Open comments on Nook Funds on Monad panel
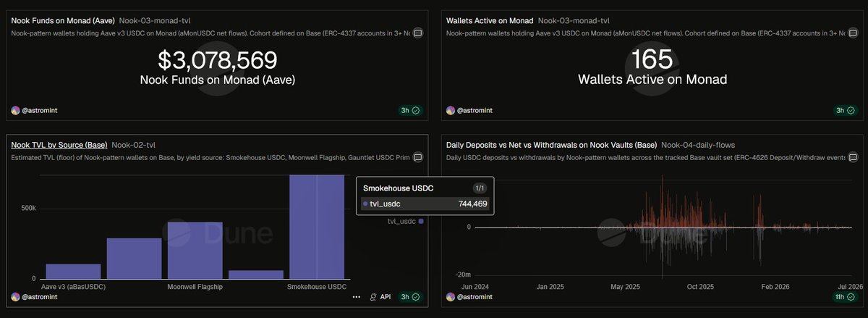 [417, 33]
